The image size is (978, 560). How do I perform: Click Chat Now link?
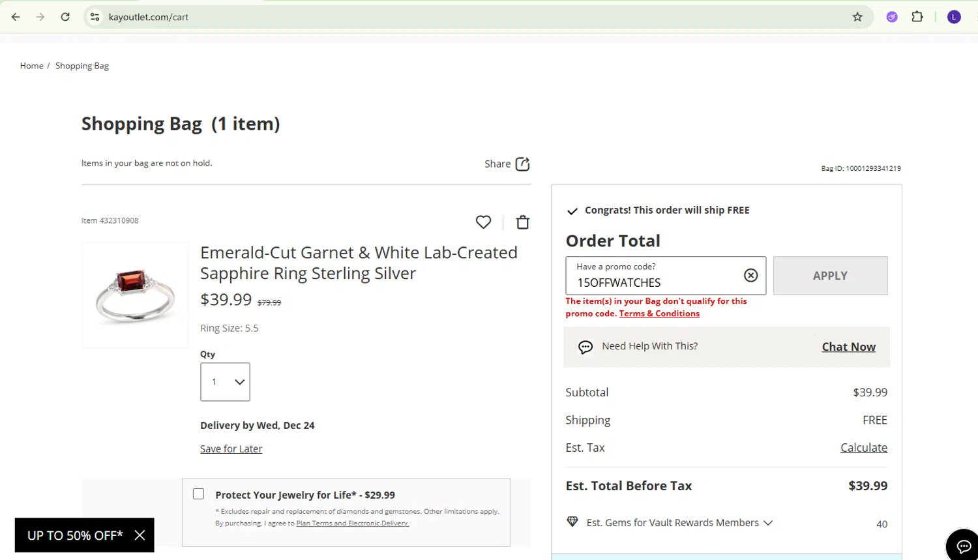[x=848, y=347]
